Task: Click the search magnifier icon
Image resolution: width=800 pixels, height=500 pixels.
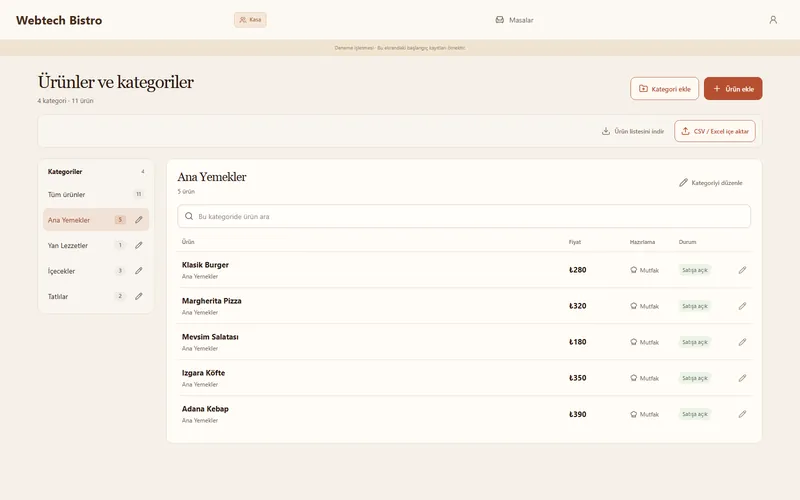Action: 189,216
